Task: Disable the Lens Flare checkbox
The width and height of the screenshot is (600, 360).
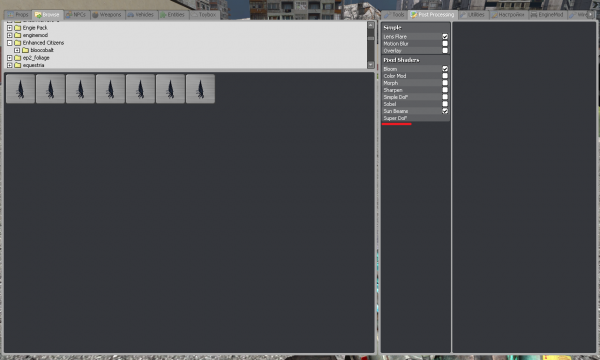Action: pyautogui.click(x=445, y=37)
